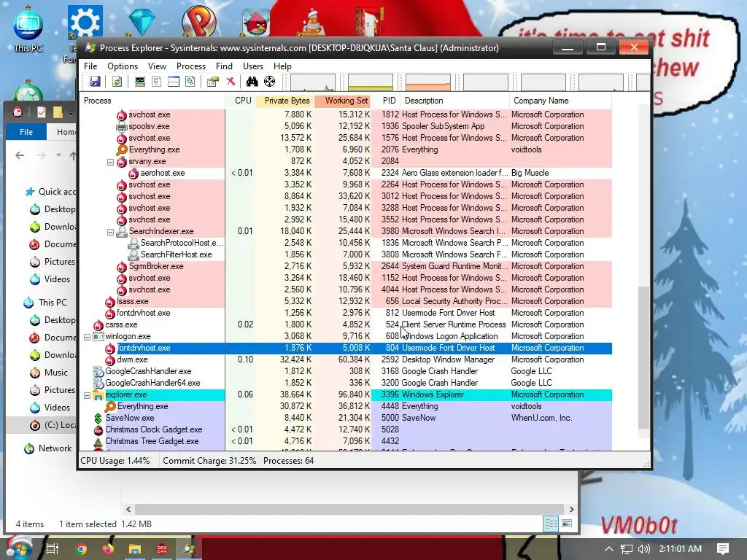The width and height of the screenshot is (747, 560).
Task: Click the Back arrow in File Explorer
Action: pos(20,155)
